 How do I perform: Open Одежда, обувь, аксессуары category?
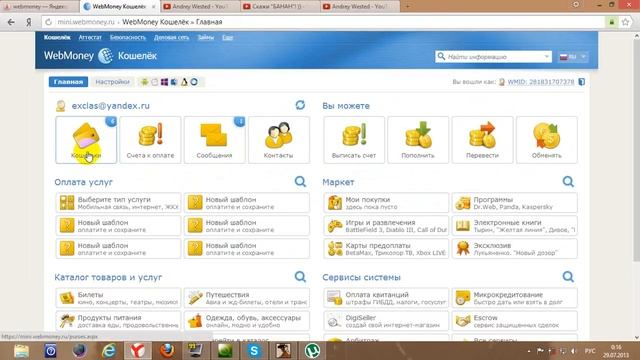[x=247, y=321]
